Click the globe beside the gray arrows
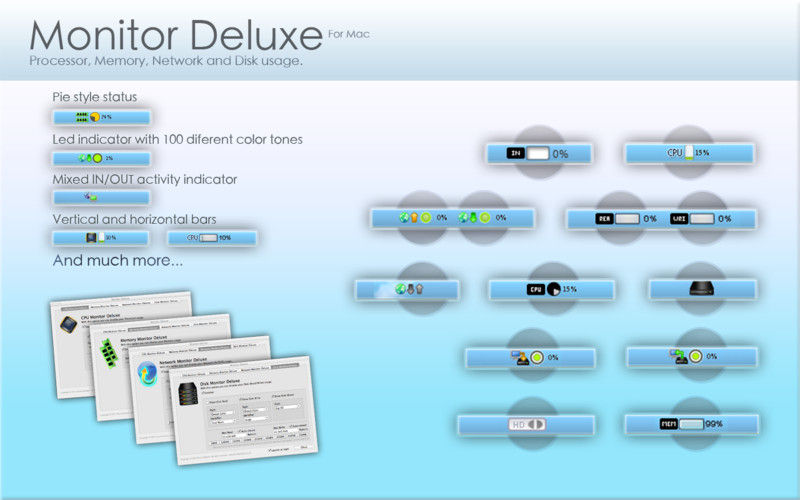This screenshot has height=500, width=800. (401, 289)
